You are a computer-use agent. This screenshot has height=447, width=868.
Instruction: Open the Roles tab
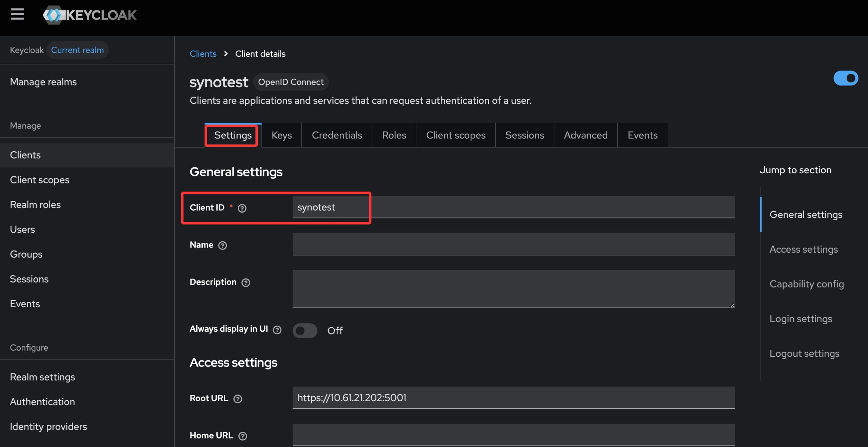click(x=394, y=135)
